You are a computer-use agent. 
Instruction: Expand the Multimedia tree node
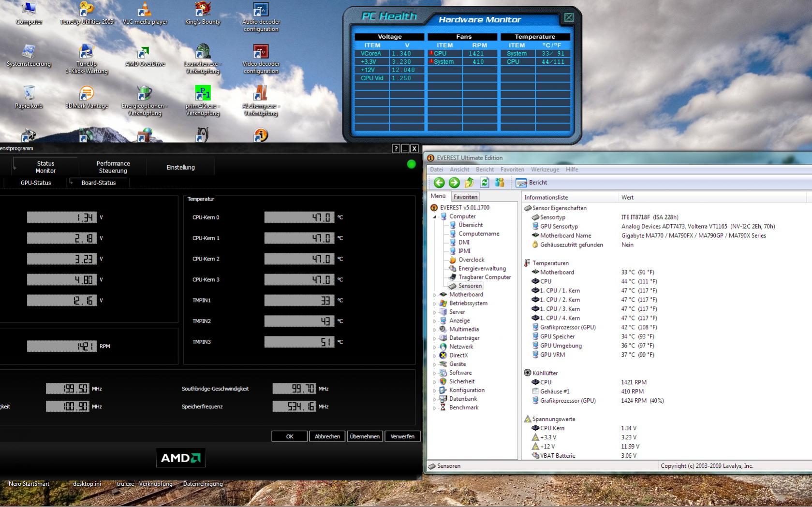tap(435, 330)
